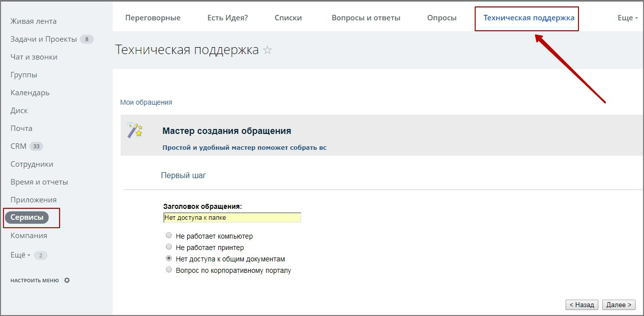Click the CRM counter badge 33
This screenshot has height=316, width=644.
pos(36,146)
